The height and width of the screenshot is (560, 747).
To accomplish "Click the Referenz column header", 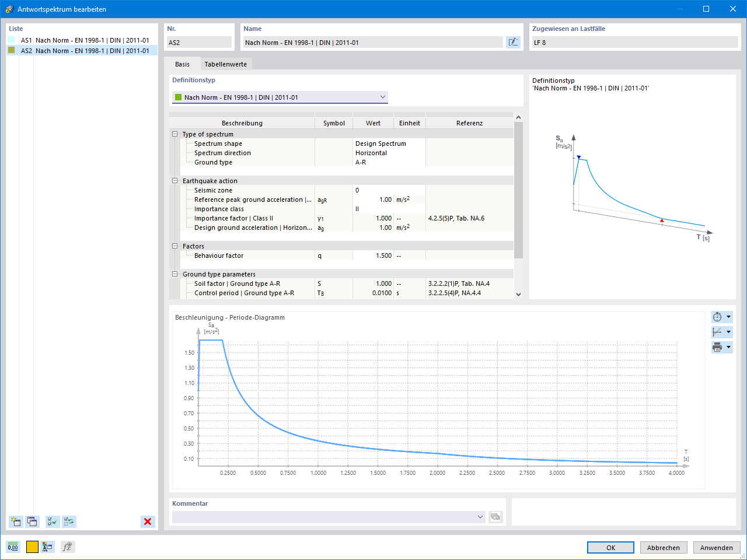I will click(x=470, y=123).
